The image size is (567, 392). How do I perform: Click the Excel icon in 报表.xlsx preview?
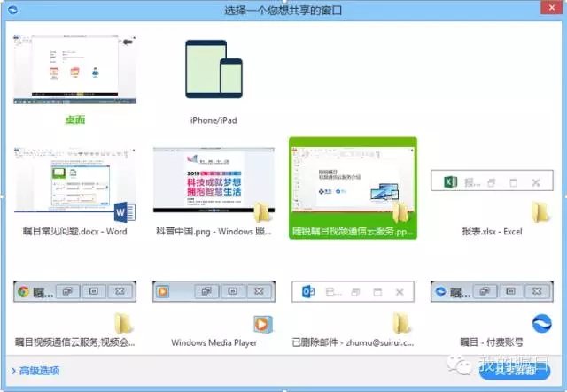[450, 182]
